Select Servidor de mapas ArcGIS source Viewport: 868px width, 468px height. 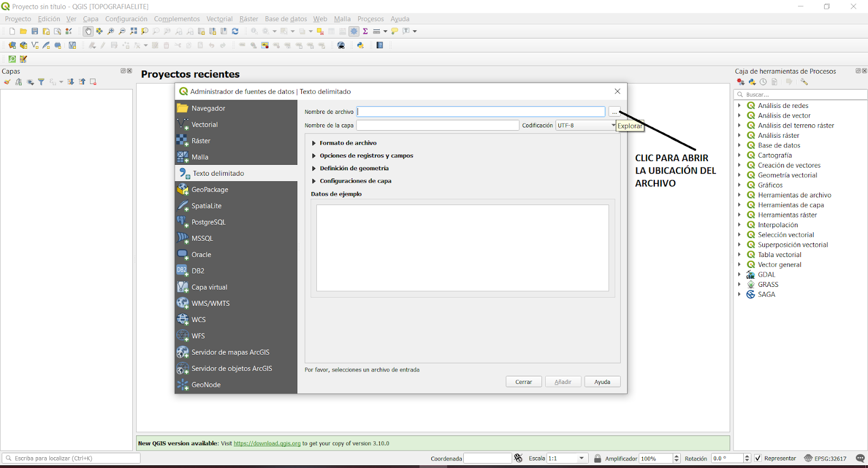[236, 352]
